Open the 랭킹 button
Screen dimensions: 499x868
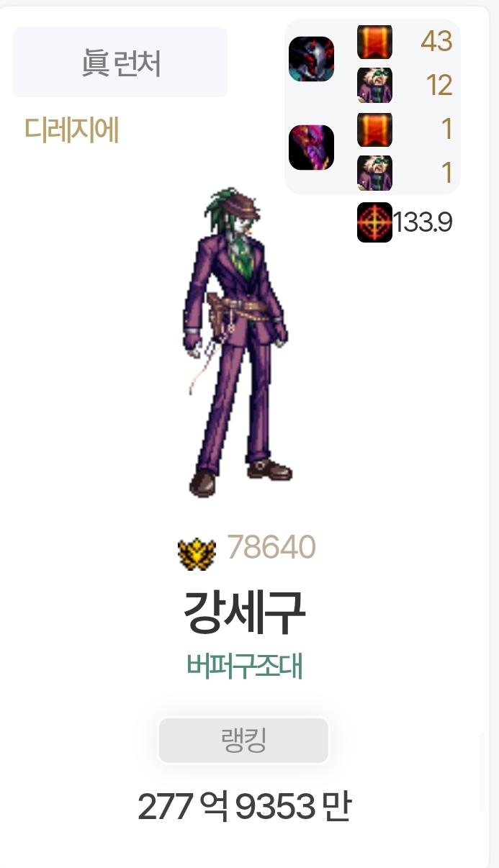(x=243, y=741)
